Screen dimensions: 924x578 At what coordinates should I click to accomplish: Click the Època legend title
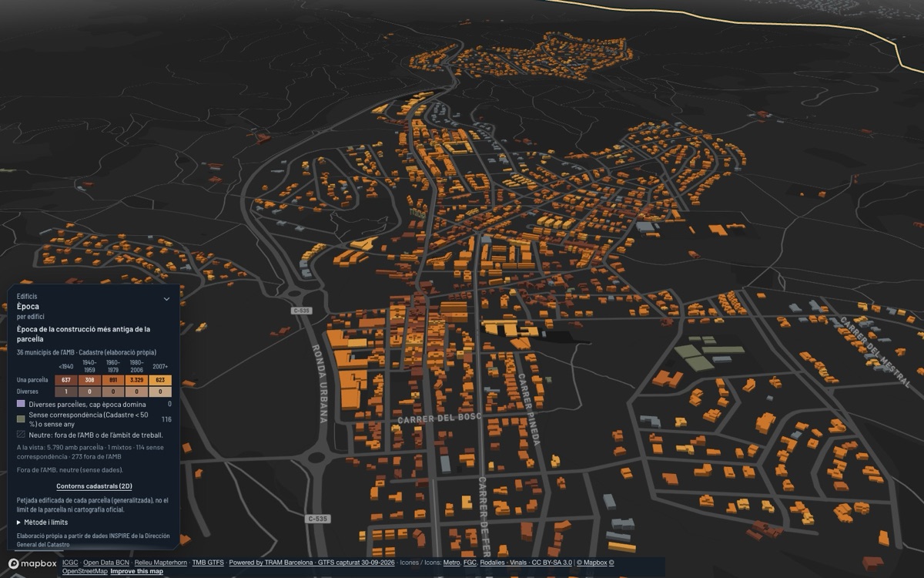pyautogui.click(x=28, y=306)
